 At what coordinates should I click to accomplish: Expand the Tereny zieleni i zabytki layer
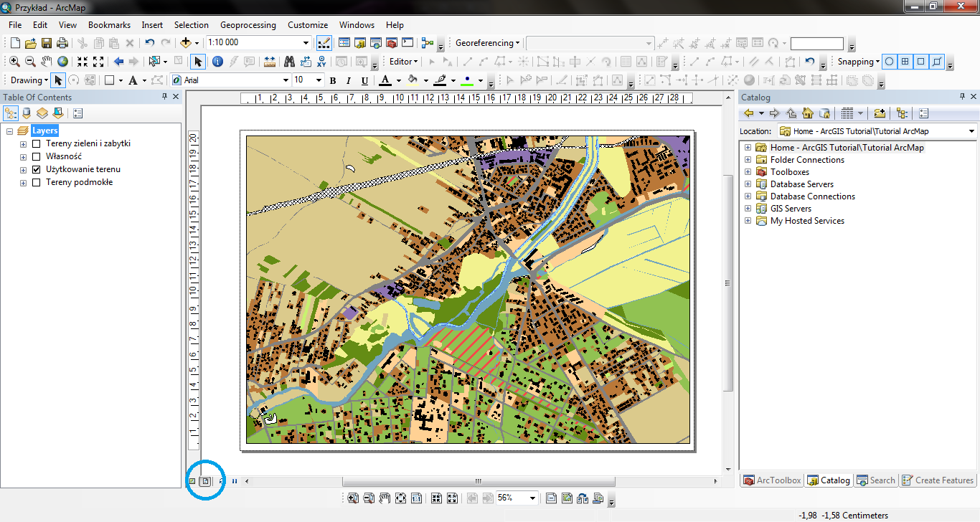click(23, 143)
